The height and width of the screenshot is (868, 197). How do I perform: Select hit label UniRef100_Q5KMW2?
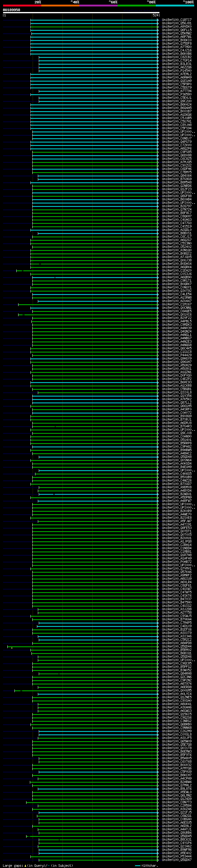177,33
